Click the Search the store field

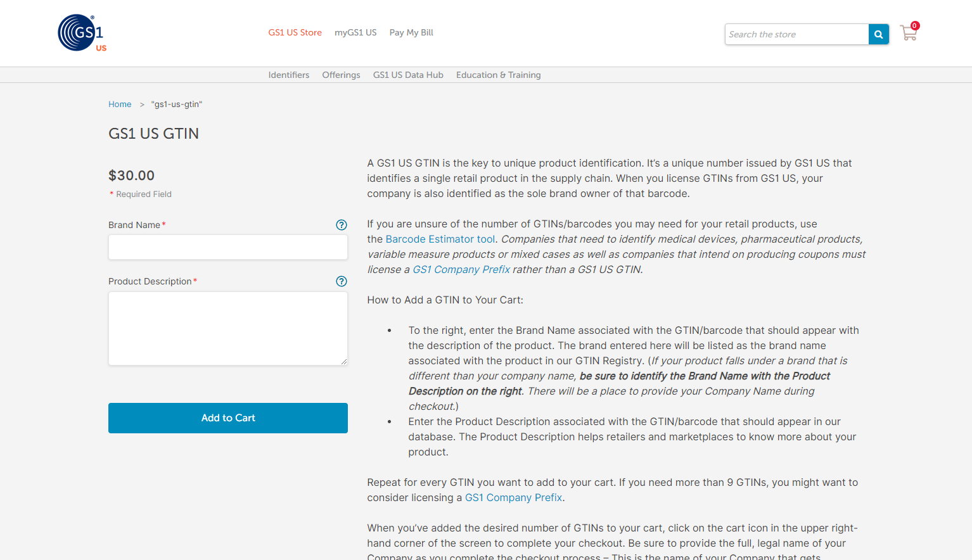click(796, 34)
